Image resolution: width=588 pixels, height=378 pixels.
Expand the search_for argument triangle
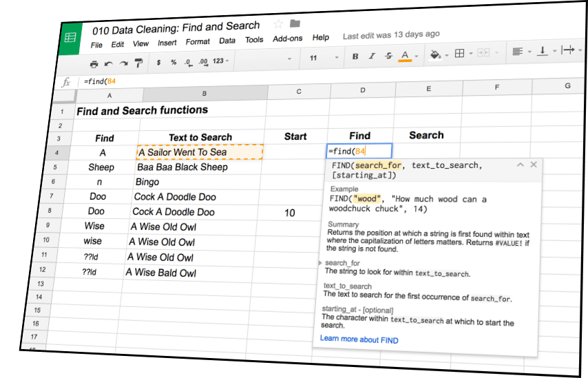point(320,263)
